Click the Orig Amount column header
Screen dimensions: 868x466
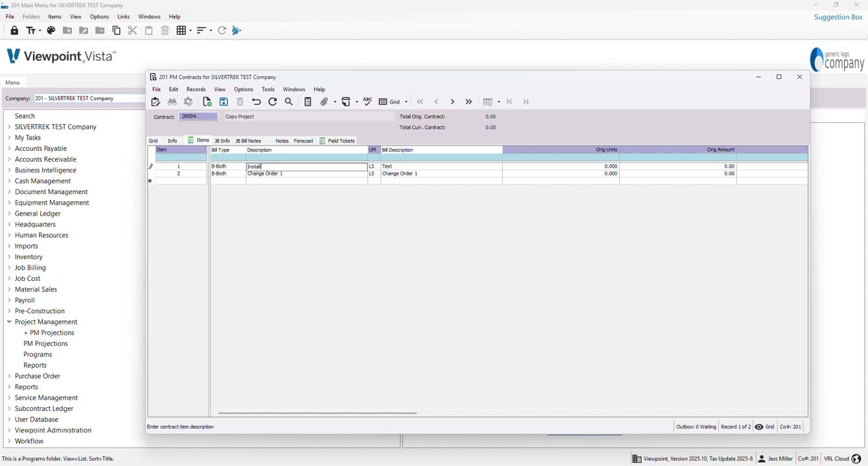point(678,150)
